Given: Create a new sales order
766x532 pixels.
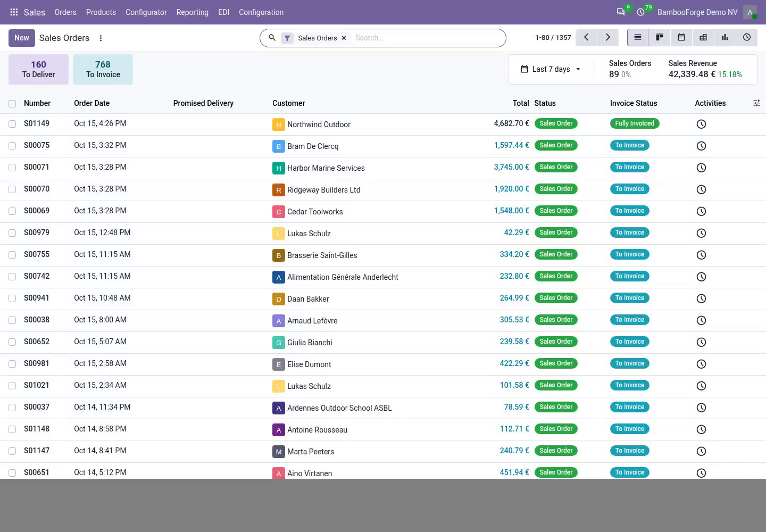Looking at the screenshot, I should (x=22, y=38).
